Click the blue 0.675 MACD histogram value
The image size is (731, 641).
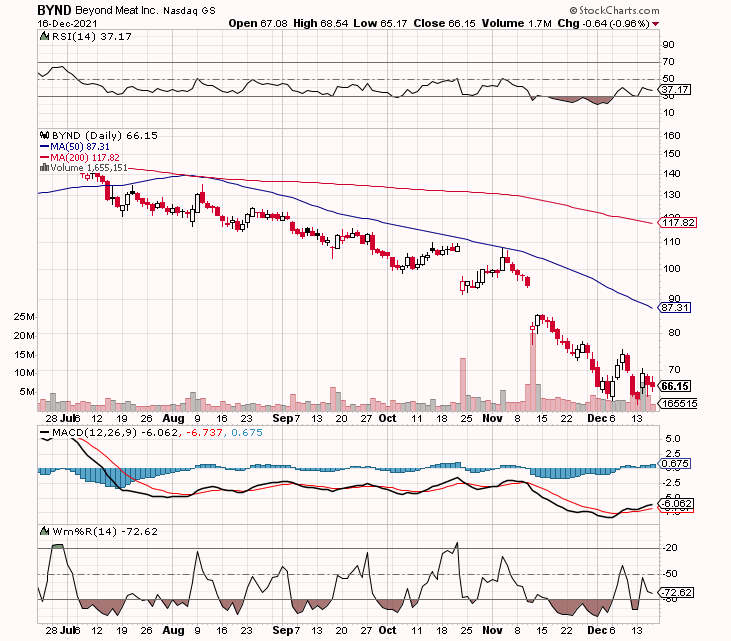click(247, 433)
